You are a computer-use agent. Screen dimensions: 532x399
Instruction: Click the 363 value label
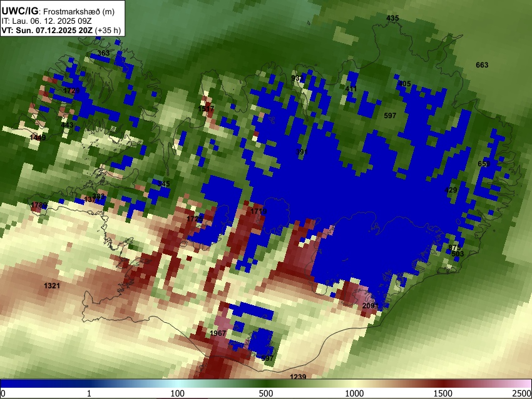coord(103,53)
